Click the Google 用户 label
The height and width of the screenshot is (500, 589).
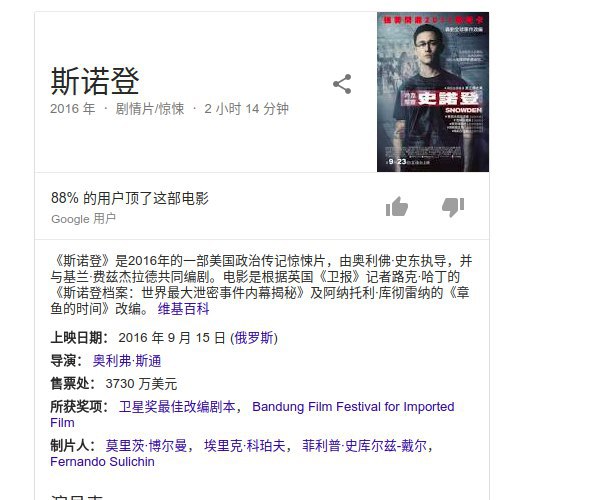pyautogui.click(x=83, y=219)
